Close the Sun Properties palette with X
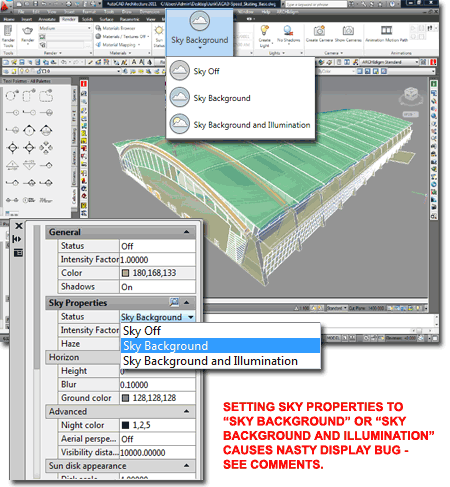The image size is (450, 487). point(19,226)
